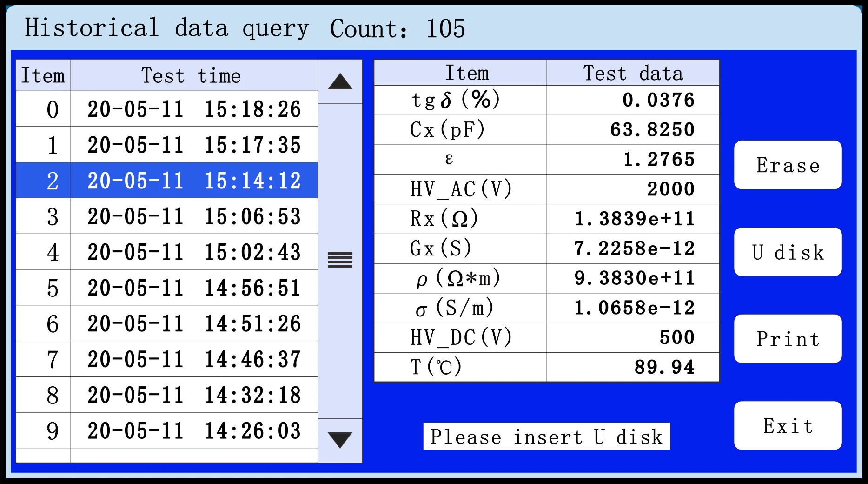This screenshot has width=868, height=484.
Task: Click the ρ value 9.3830e+11
Action: pyautogui.click(x=633, y=278)
